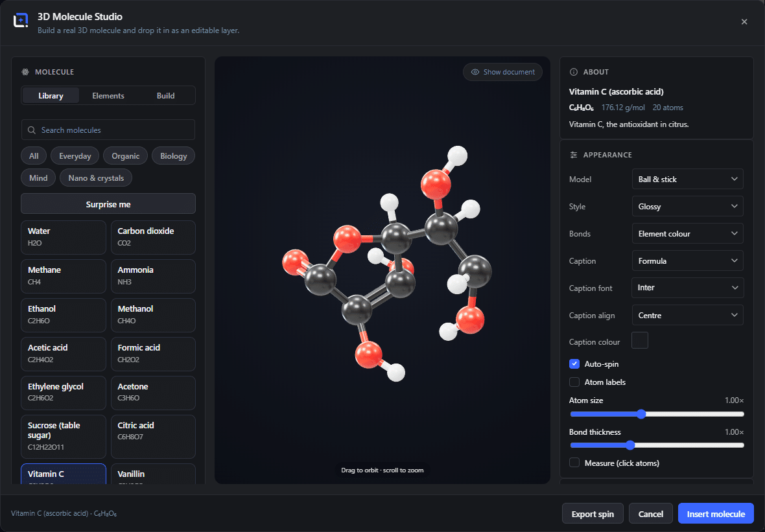Click the Bond thickness 1.00× value

735,432
